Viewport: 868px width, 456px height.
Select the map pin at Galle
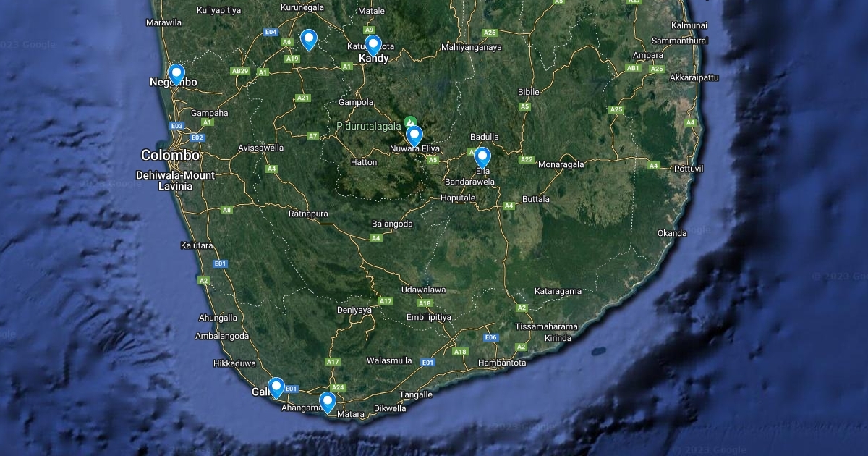pyautogui.click(x=276, y=387)
